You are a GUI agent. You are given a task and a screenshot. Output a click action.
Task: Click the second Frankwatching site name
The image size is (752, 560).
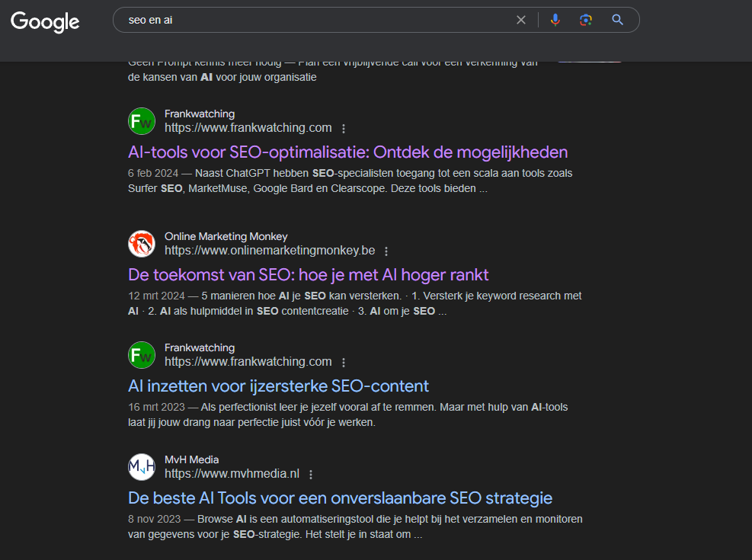(x=200, y=347)
